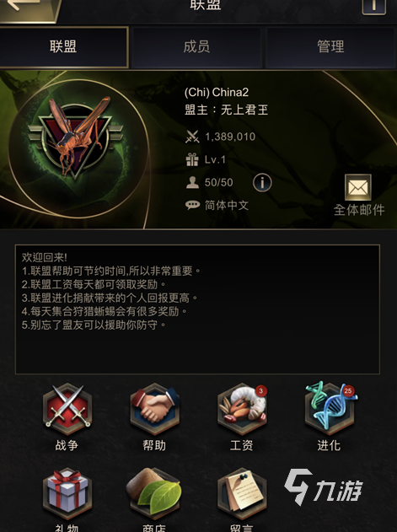
Task: Click the alliance announcement text box
Action: pos(197,309)
